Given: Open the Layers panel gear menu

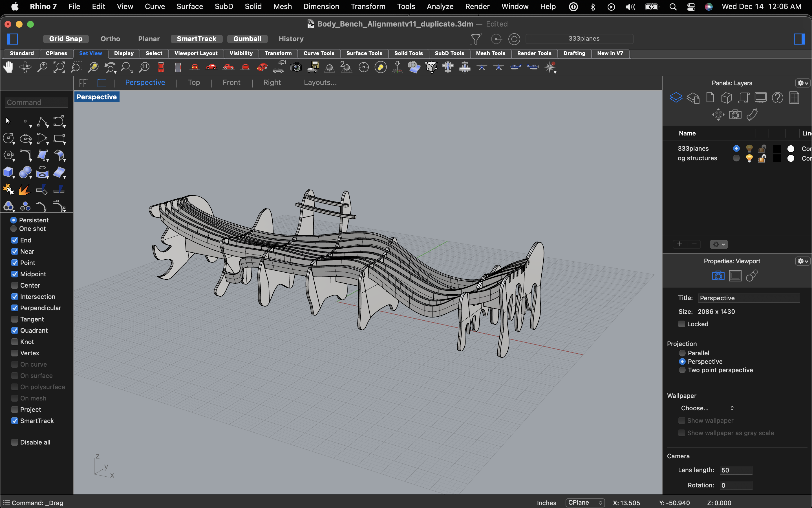Looking at the screenshot, I should click(x=803, y=83).
